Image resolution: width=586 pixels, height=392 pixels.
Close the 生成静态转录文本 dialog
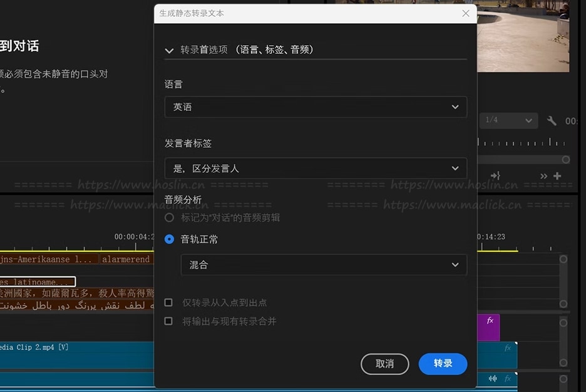[x=466, y=13]
